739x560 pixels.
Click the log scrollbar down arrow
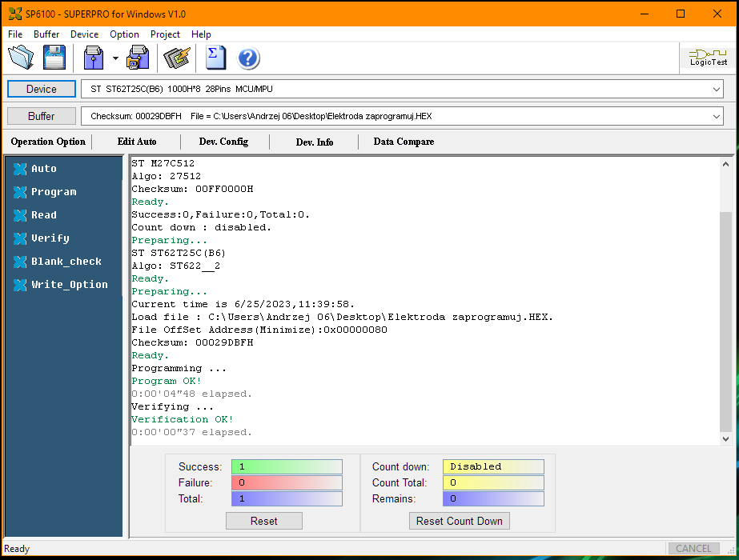(x=726, y=439)
